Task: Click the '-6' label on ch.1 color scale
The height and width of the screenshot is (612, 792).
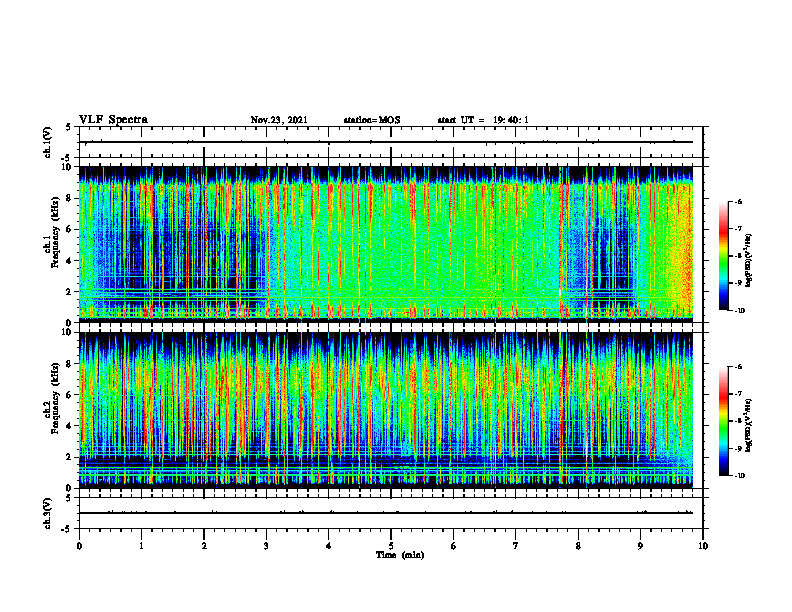Action: point(738,201)
